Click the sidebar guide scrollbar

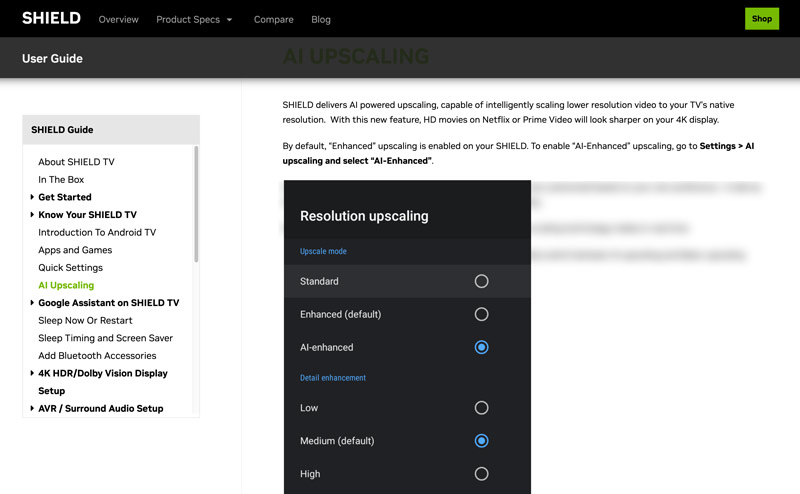(x=196, y=204)
